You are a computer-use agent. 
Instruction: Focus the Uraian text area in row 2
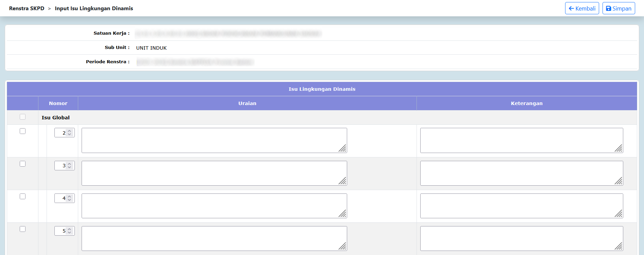click(214, 140)
